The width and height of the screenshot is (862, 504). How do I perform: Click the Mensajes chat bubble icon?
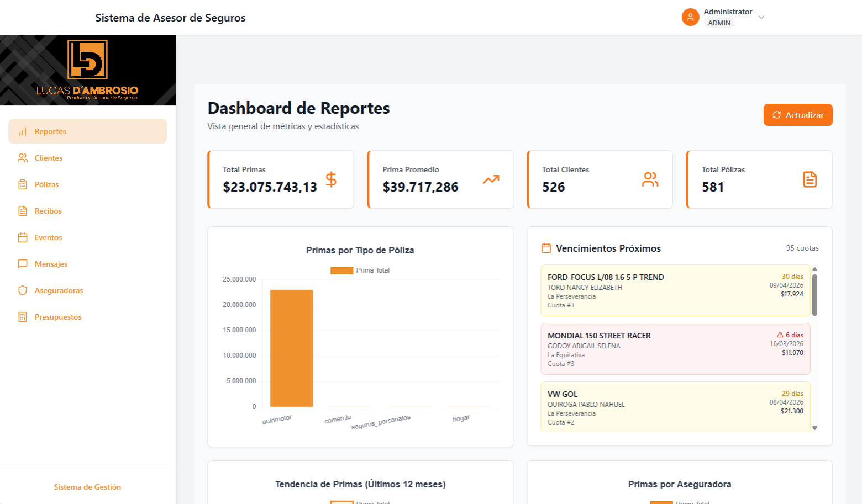point(23,264)
